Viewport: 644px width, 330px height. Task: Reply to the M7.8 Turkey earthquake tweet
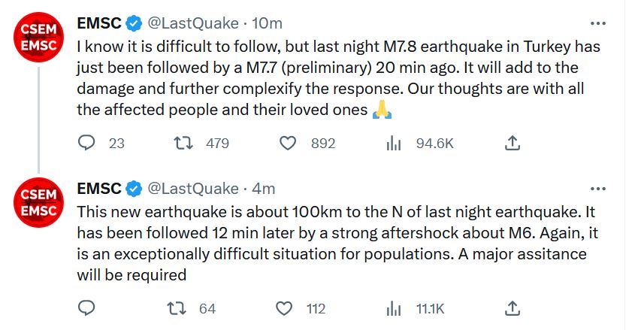coord(87,143)
